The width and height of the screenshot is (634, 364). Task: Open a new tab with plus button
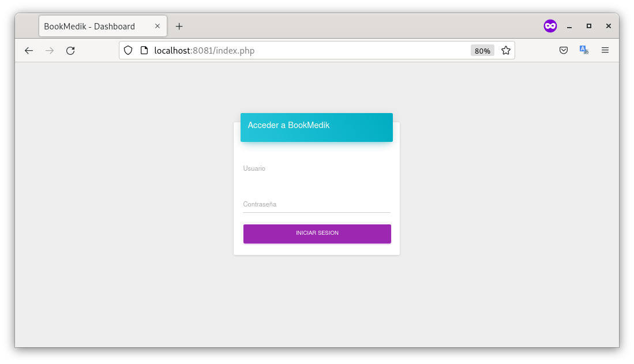coord(179,27)
